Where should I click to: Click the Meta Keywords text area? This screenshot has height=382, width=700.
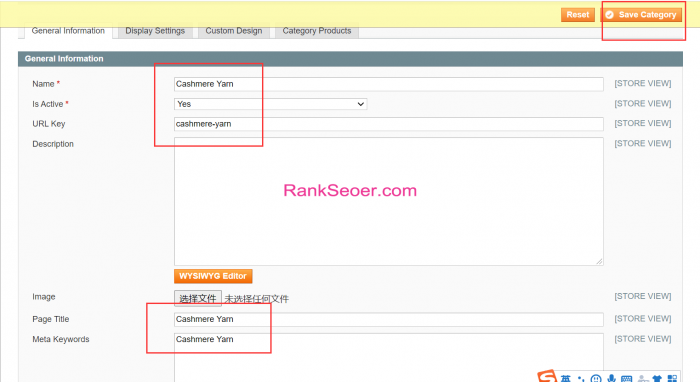coord(388,357)
